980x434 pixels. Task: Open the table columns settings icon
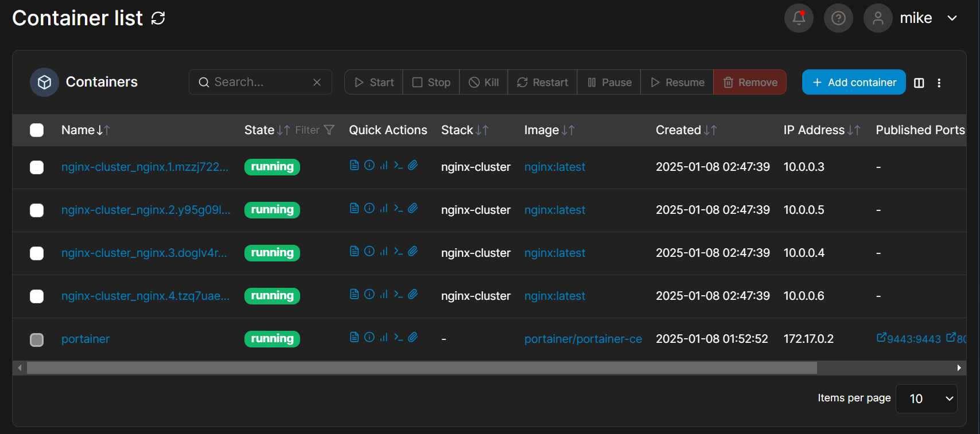(x=919, y=83)
